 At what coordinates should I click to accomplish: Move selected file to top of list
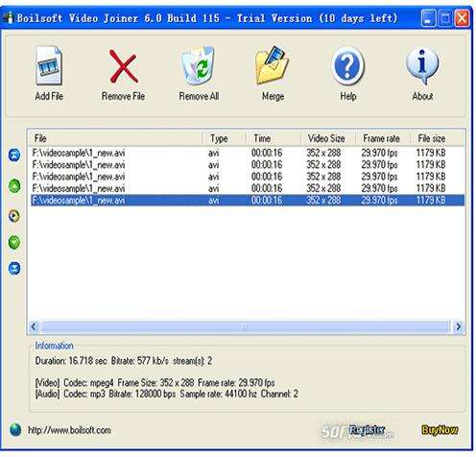14,155
